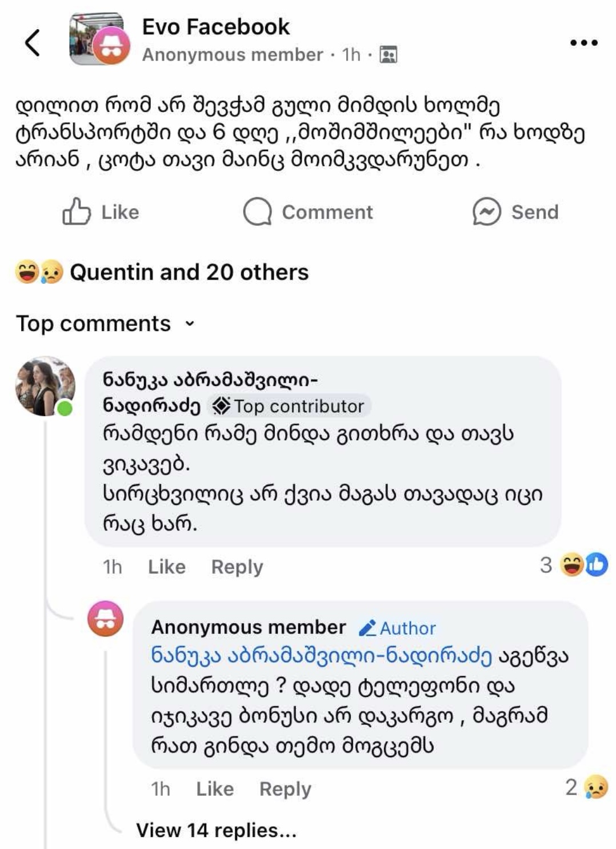Tap the anonymous member avatar on reply
This screenshot has height=849, width=616.
tap(105, 619)
